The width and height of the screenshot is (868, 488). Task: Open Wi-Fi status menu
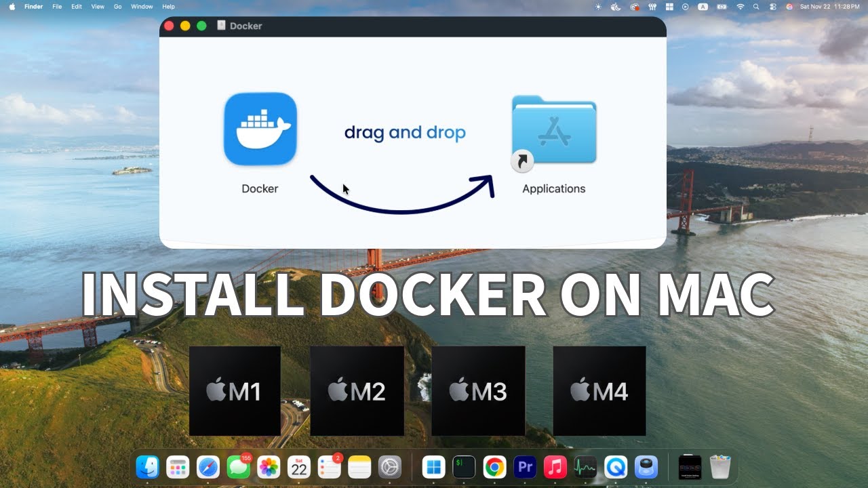(740, 6)
